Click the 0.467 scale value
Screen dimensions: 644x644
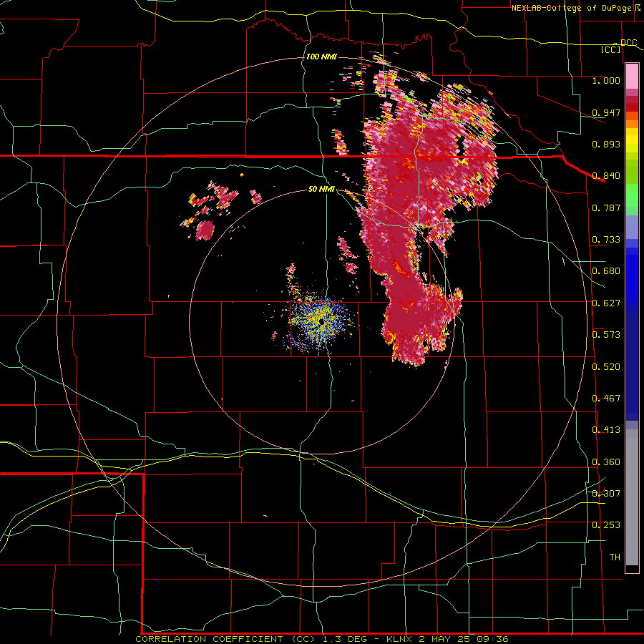[x=606, y=399]
